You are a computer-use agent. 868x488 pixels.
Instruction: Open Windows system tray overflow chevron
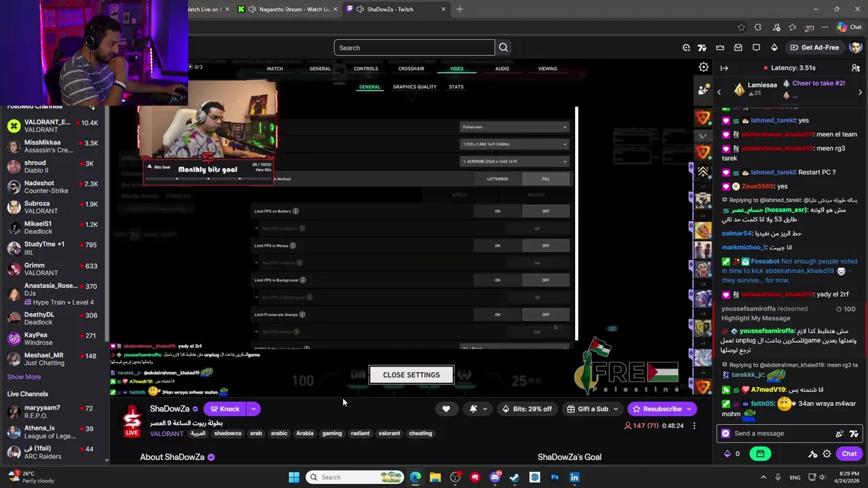click(x=763, y=477)
